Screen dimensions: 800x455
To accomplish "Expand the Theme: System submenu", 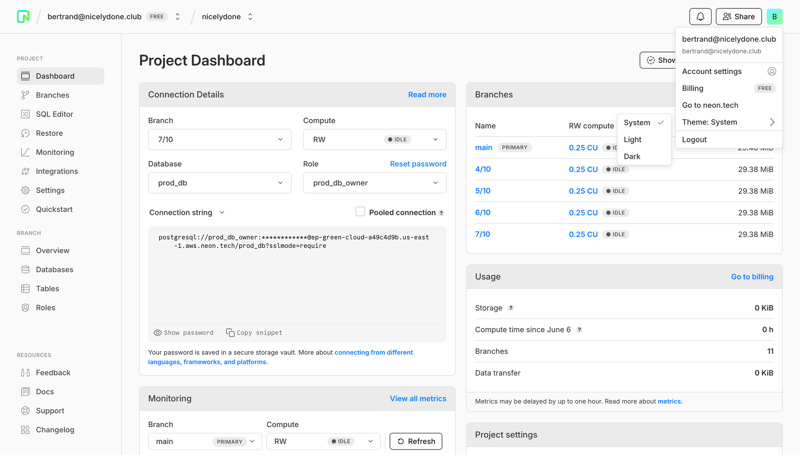I will tap(729, 122).
